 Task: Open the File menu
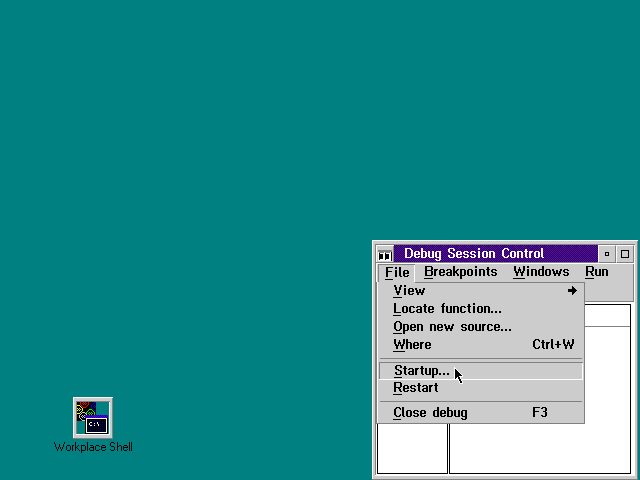tap(397, 272)
